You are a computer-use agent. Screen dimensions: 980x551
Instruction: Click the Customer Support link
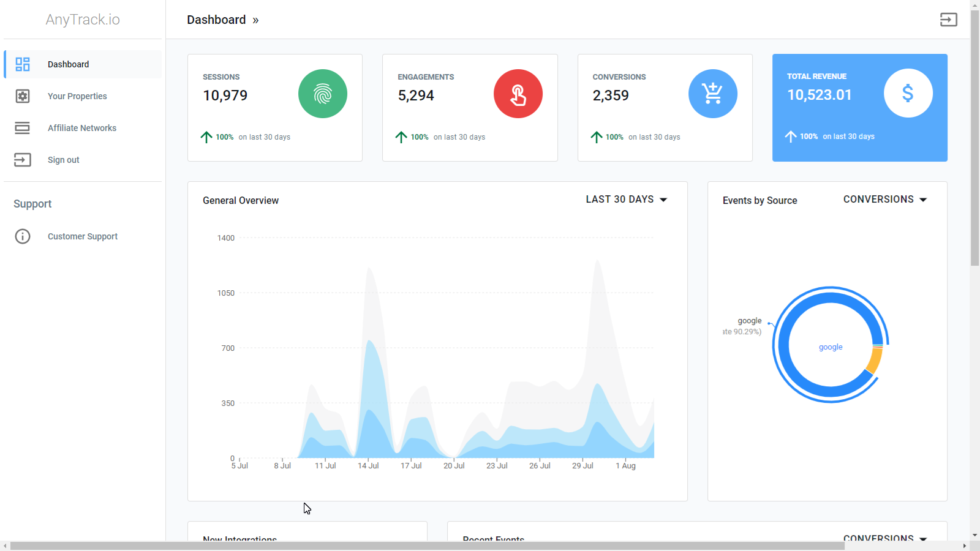[83, 236]
